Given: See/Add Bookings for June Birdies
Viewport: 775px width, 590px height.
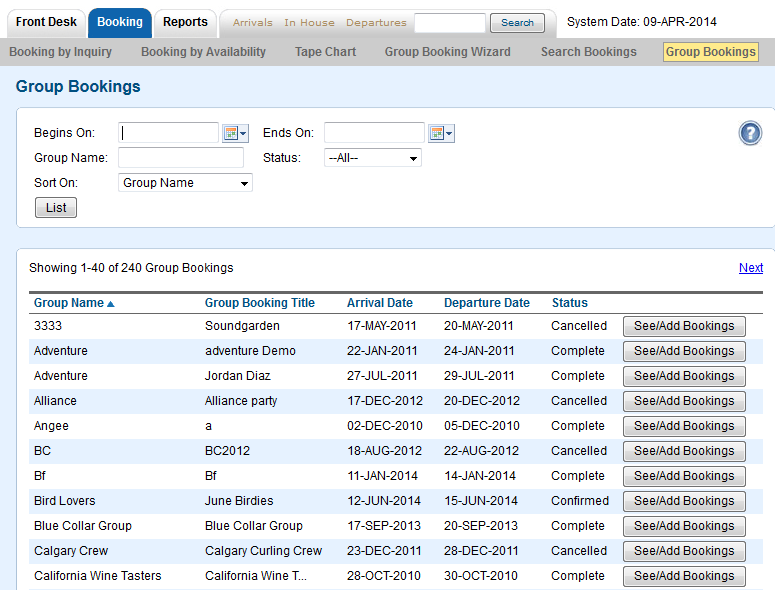Looking at the screenshot, I should point(684,501).
